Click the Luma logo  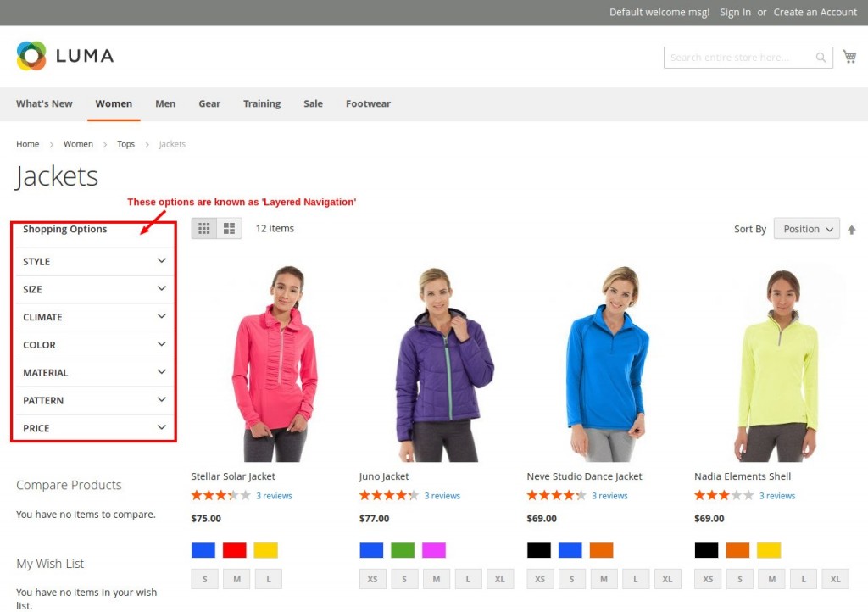click(x=64, y=56)
